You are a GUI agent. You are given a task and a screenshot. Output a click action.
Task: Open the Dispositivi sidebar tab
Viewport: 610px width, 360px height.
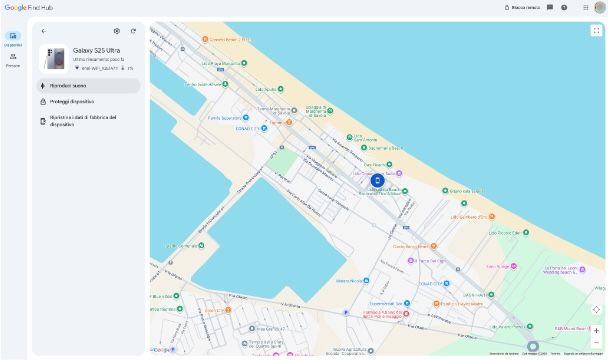click(13, 39)
